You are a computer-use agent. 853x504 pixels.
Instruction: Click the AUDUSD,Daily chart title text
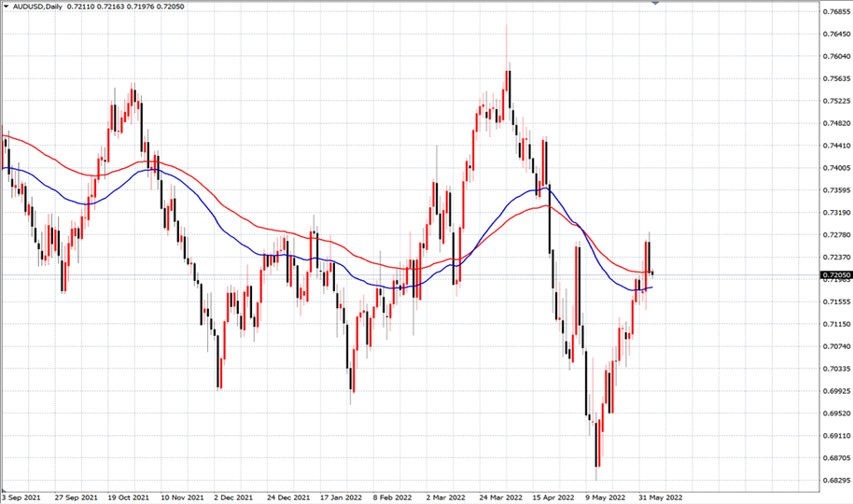[37, 7]
